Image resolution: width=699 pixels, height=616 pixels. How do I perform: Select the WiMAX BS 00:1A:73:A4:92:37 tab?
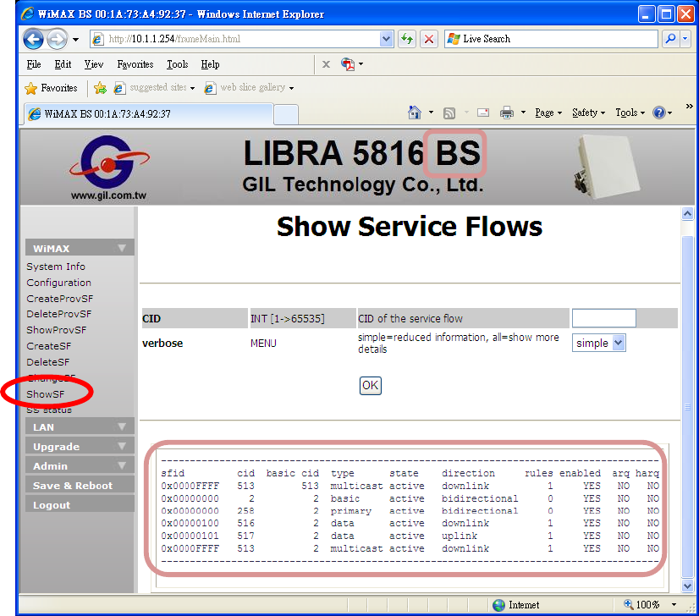tap(148, 114)
